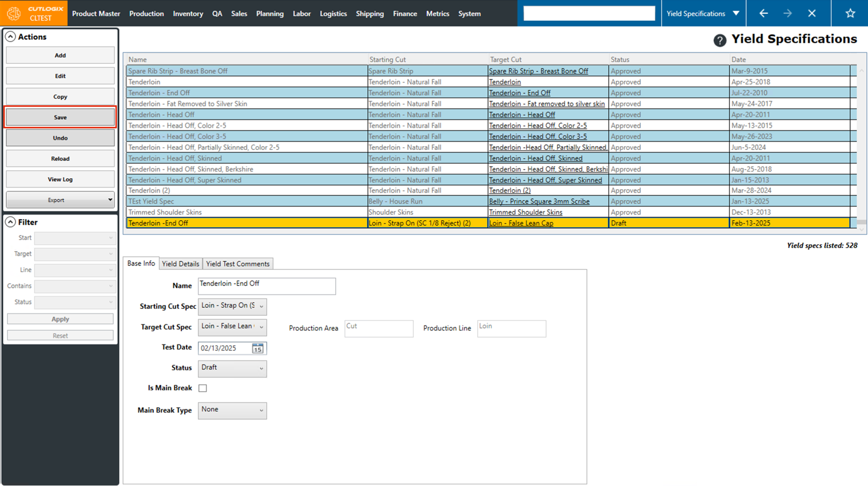The image size is (868, 486).
Task: Click the X icon in top bar
Action: pos(812,13)
